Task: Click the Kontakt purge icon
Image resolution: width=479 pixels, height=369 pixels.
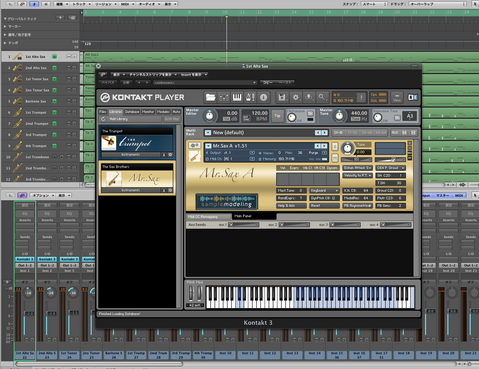Action: 309,97
